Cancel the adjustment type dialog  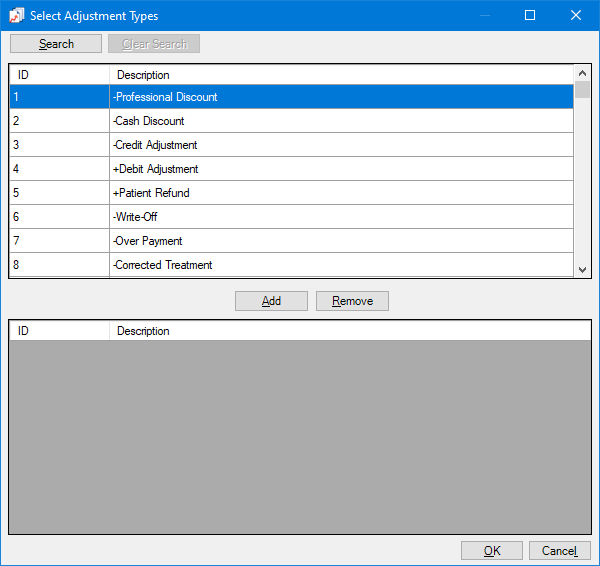click(559, 551)
